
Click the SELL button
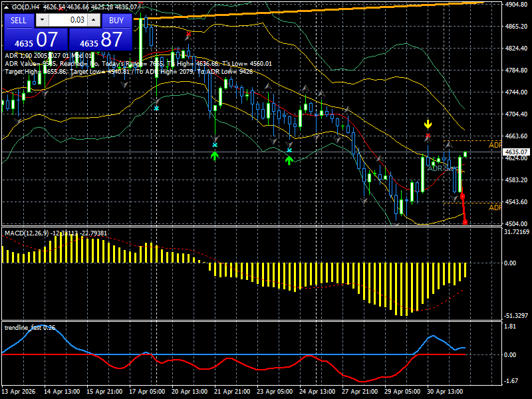click(19, 21)
